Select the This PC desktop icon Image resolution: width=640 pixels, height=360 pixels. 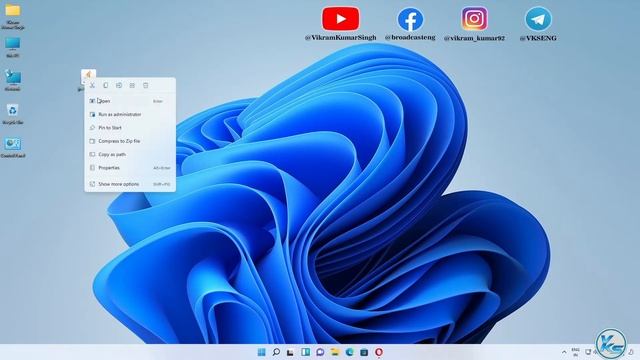tap(13, 47)
